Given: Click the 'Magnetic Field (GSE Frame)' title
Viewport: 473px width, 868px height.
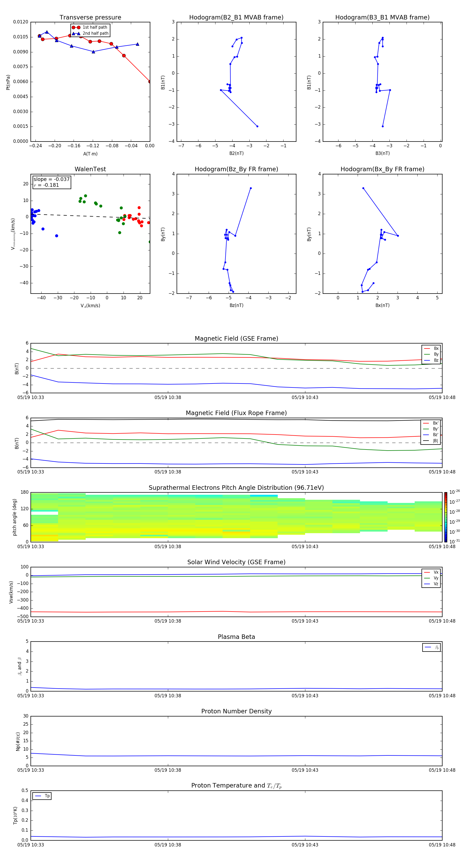Looking at the screenshot, I should [x=236, y=339].
